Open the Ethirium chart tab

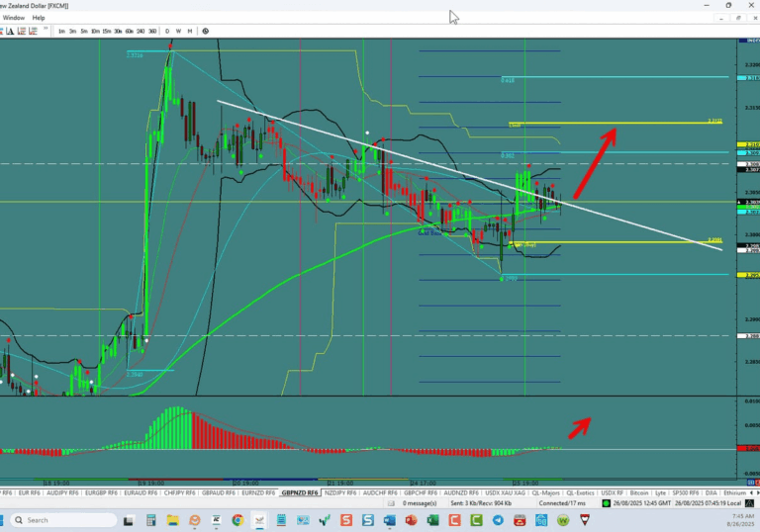tap(735, 492)
